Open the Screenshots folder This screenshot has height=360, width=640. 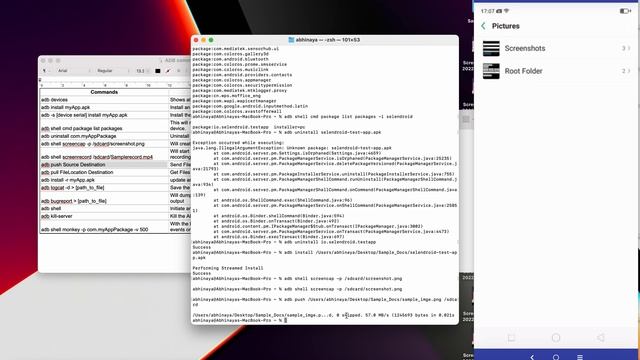pyautogui.click(x=557, y=49)
